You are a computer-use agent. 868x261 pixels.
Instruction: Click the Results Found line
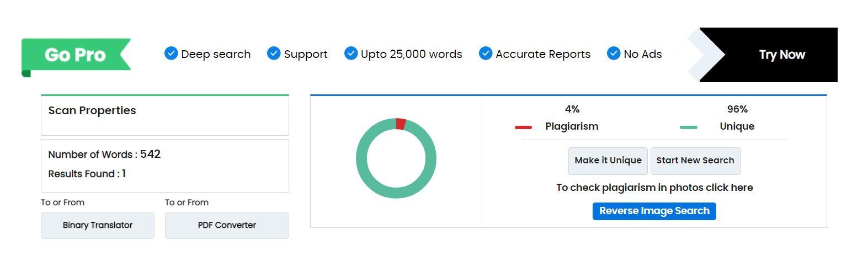click(x=87, y=174)
